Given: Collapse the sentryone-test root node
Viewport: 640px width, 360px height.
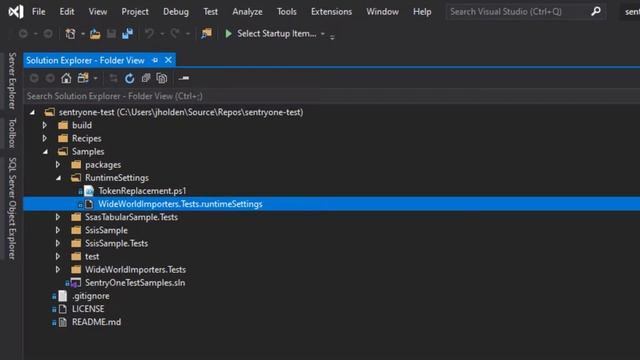Looking at the screenshot, I should [33, 112].
